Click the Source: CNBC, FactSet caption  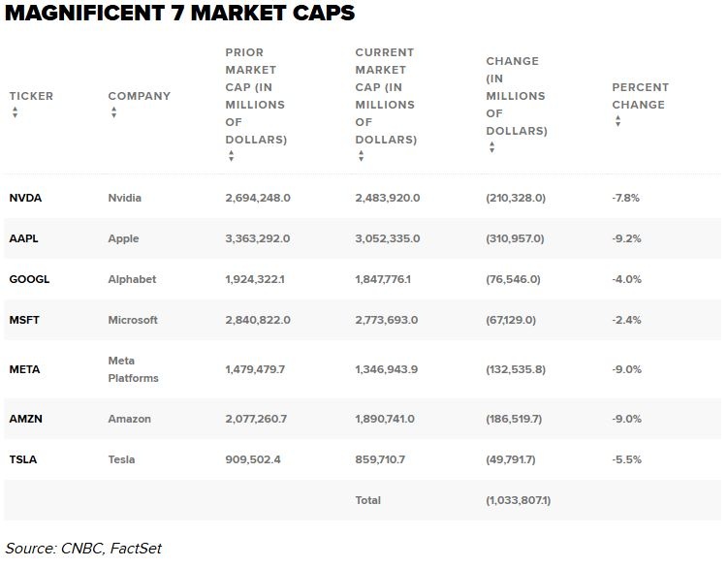(x=82, y=549)
